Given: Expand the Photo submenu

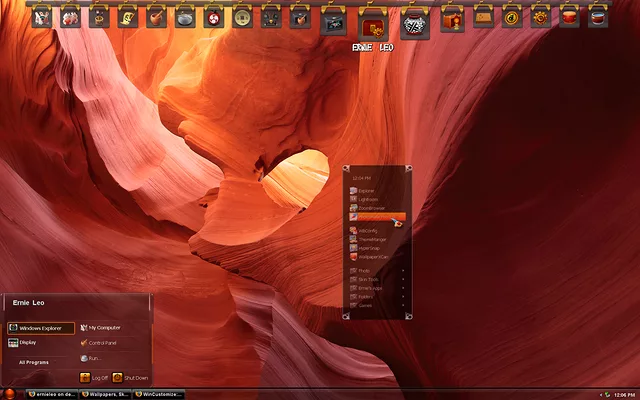Looking at the screenshot, I should point(365,271).
